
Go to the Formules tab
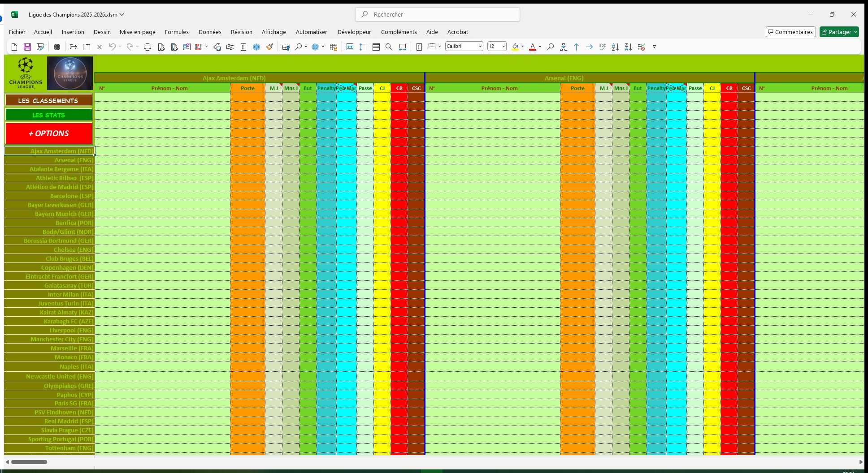click(177, 32)
